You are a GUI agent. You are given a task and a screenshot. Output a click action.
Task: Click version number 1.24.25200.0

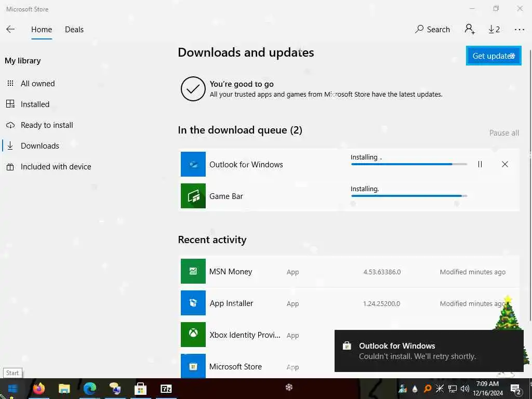pos(382,303)
